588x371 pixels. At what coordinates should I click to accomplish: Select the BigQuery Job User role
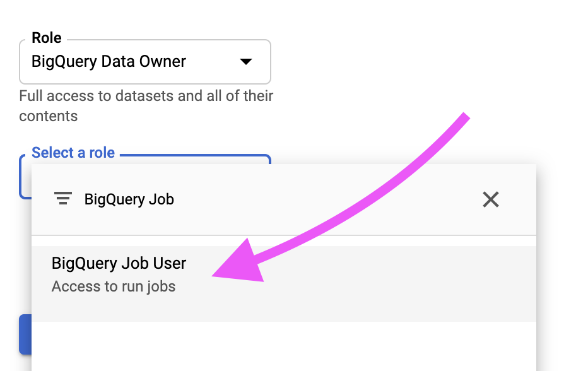coord(284,283)
